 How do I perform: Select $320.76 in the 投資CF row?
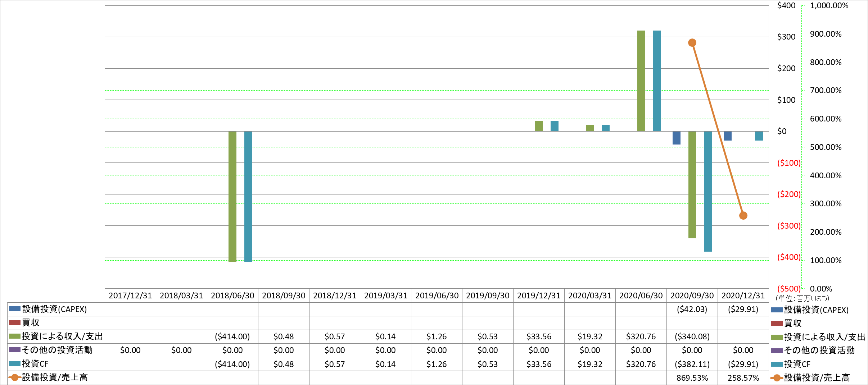pos(641,364)
